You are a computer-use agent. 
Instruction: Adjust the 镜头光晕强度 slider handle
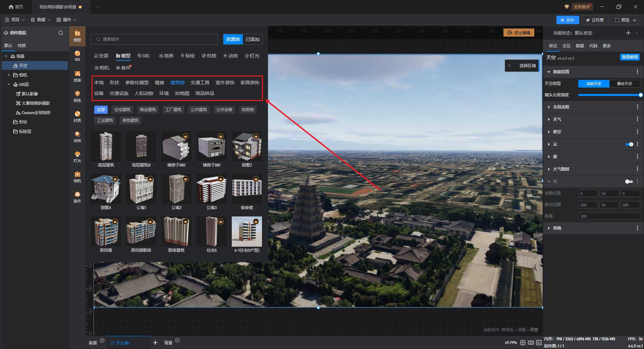pos(641,95)
